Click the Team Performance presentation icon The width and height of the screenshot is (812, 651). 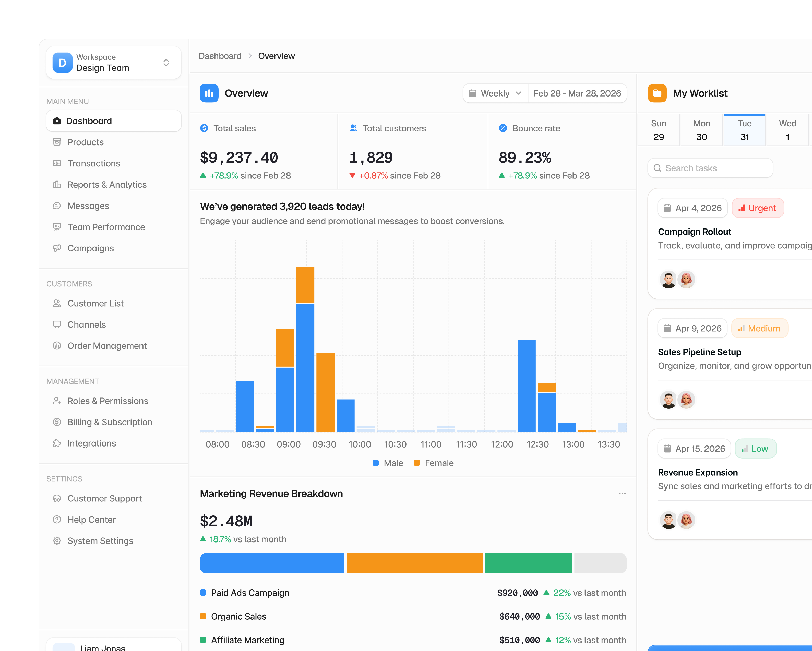(x=57, y=227)
